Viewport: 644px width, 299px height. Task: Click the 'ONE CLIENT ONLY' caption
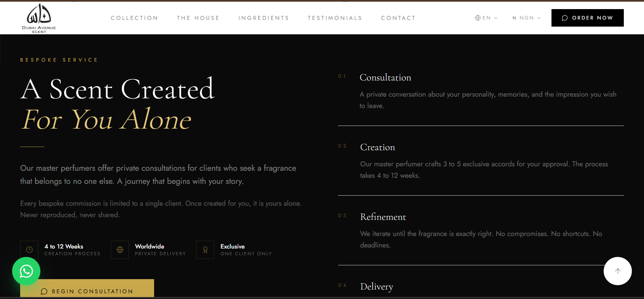pyautogui.click(x=246, y=254)
